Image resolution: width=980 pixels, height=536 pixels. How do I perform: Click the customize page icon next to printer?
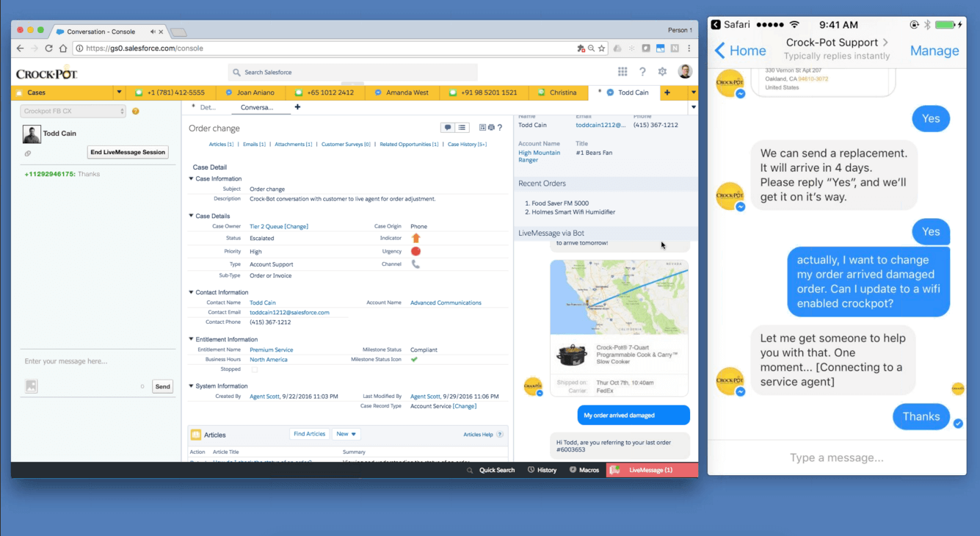(482, 128)
